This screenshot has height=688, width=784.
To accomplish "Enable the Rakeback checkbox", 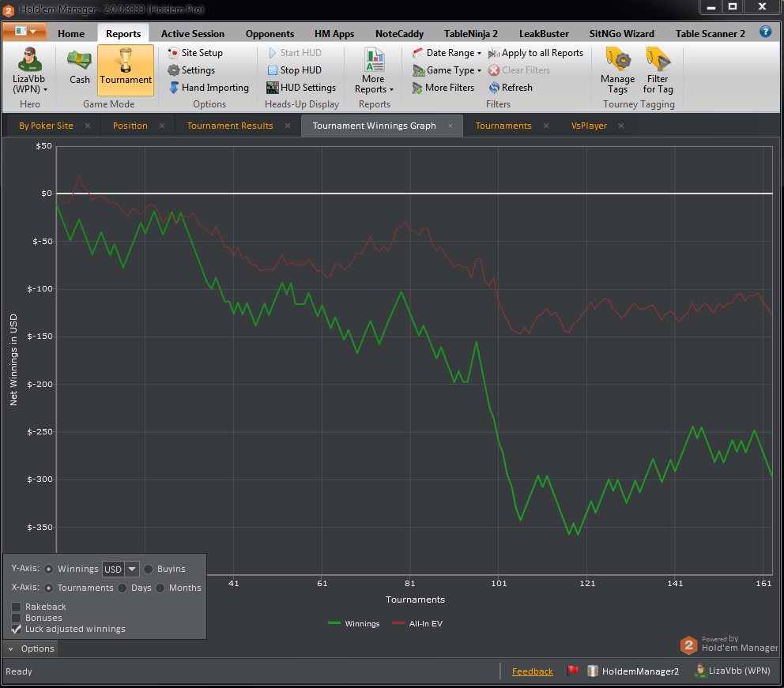I will coord(16,607).
